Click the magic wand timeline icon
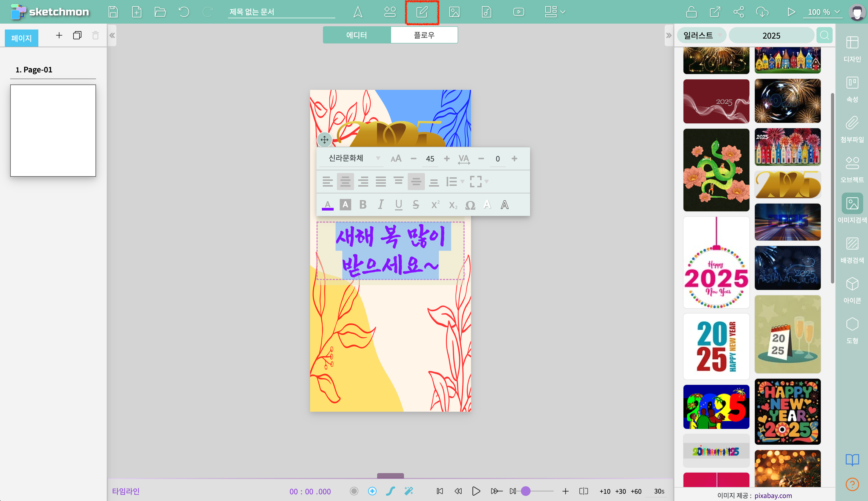 pyautogui.click(x=409, y=491)
